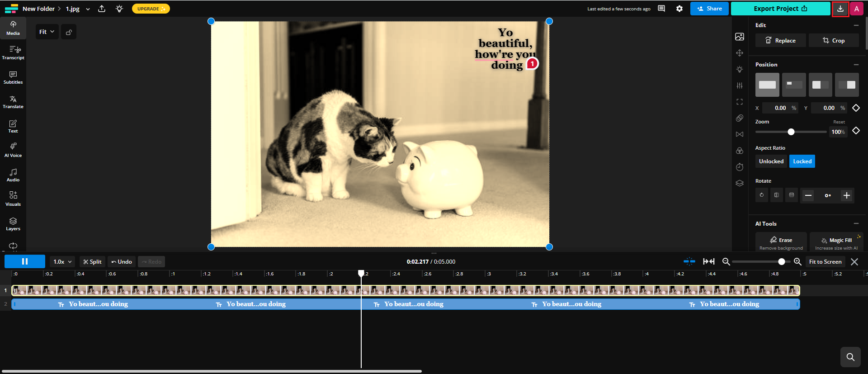868x374 pixels.
Task: Click the timeline zoom slider handle
Action: [782, 262]
